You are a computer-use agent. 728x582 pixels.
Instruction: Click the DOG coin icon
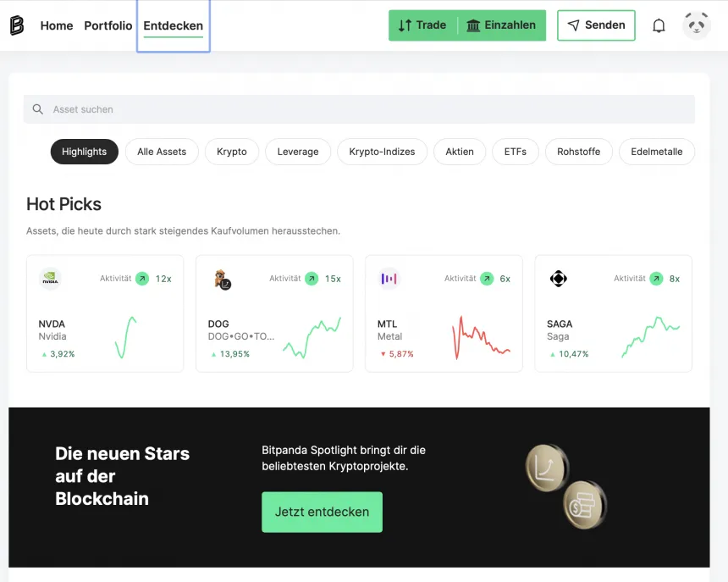tap(221, 279)
